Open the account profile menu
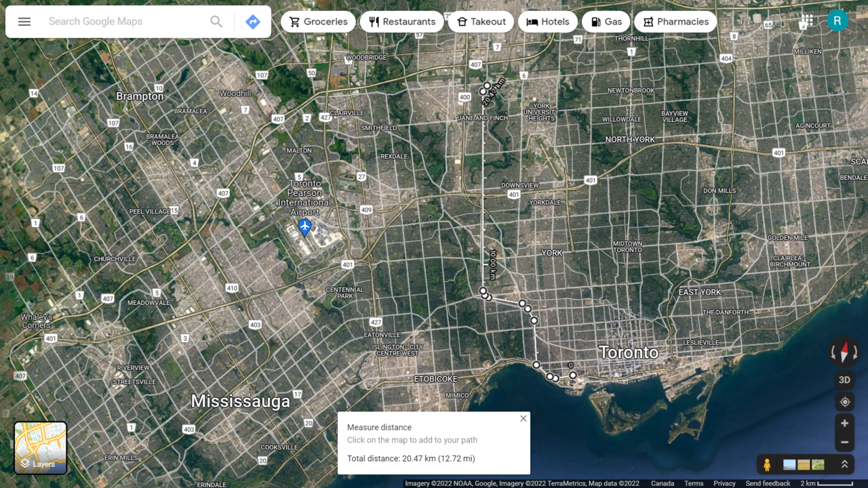 (x=837, y=20)
